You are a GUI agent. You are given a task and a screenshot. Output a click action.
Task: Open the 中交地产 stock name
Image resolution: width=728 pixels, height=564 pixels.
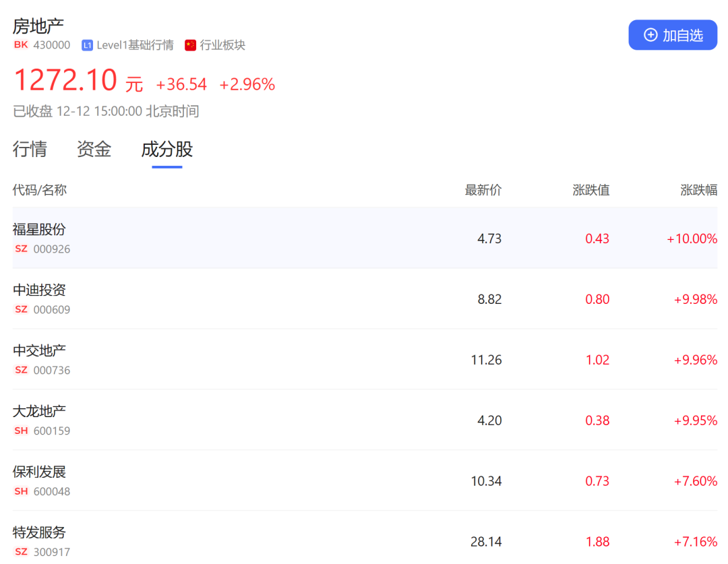[40, 350]
